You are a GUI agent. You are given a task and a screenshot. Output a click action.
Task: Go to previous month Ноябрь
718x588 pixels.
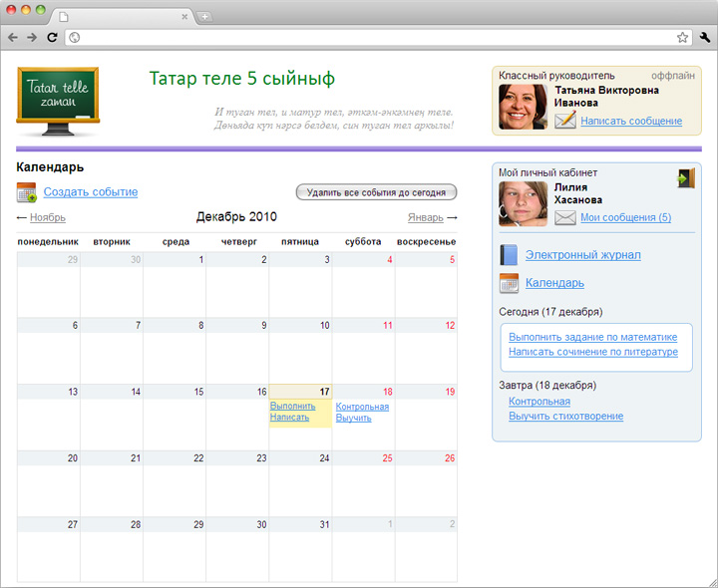[x=48, y=218]
